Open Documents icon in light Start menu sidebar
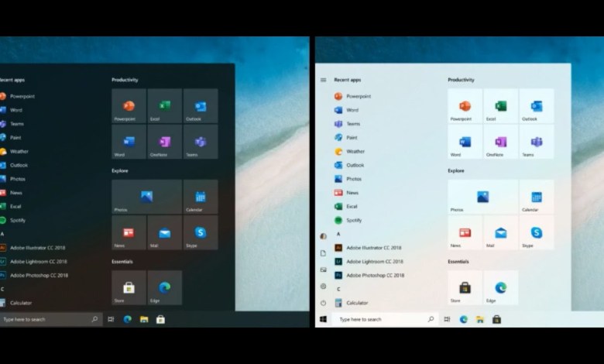Viewport: 604px width, 364px height. 323,253
